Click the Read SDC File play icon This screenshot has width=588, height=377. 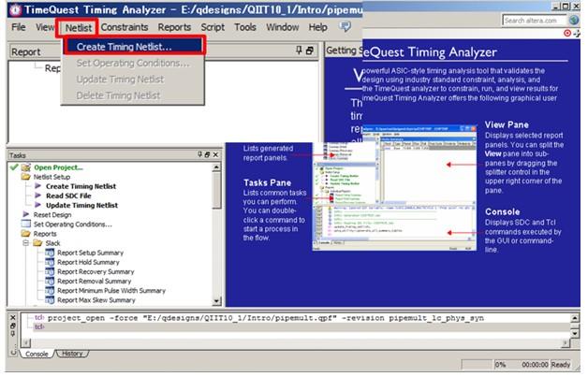[38, 196]
